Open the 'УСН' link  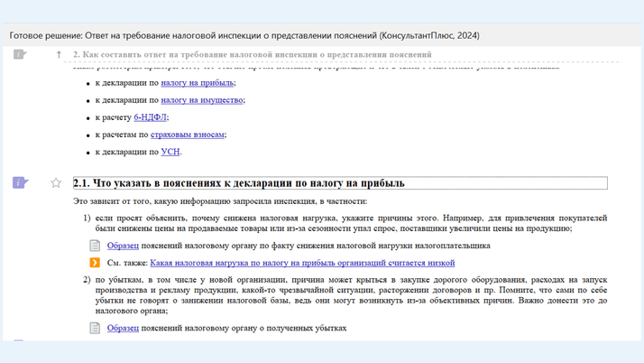point(170,152)
